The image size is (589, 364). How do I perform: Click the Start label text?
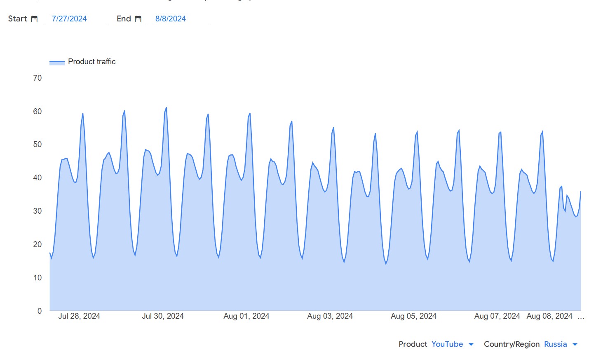17,19
